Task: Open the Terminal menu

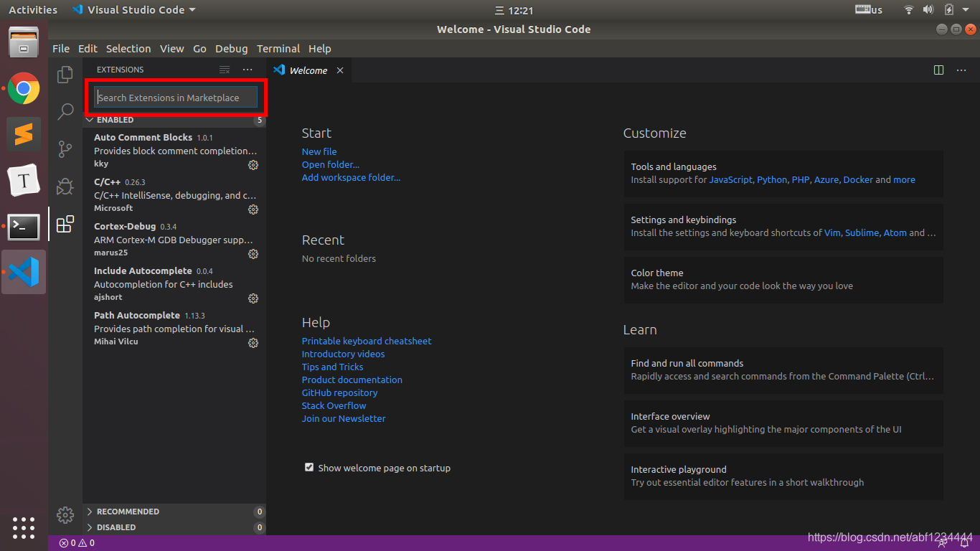Action: (278, 49)
